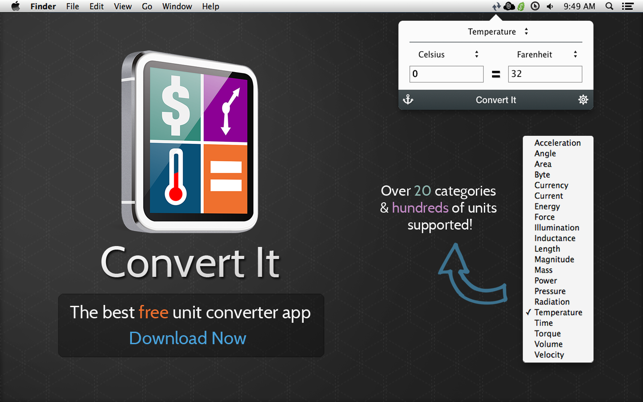The width and height of the screenshot is (643, 402).
Task: Click the Convert It menu bar arrows icon
Action: tap(496, 7)
